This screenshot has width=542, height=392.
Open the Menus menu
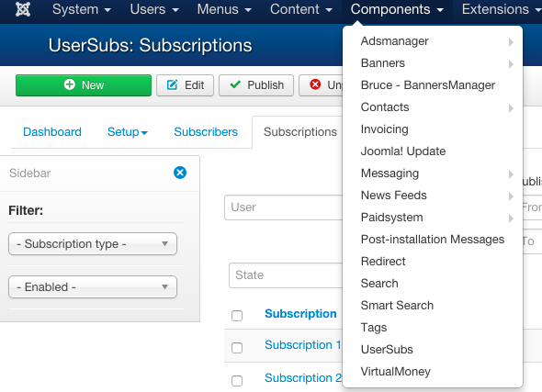tap(224, 9)
